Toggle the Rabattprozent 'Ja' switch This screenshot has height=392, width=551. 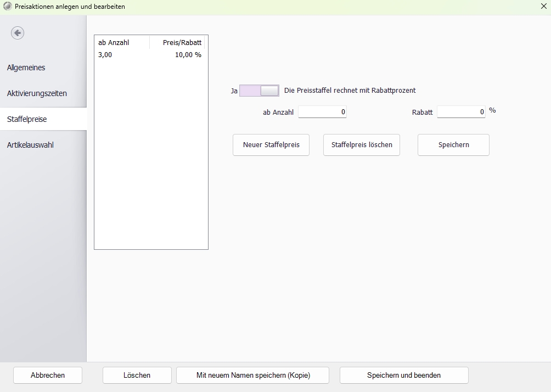(x=259, y=91)
